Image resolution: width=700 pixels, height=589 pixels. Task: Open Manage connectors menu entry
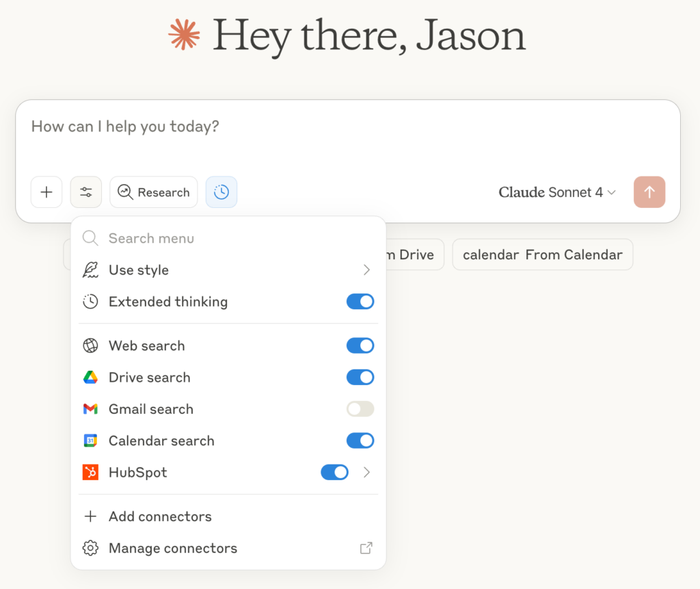[228, 548]
